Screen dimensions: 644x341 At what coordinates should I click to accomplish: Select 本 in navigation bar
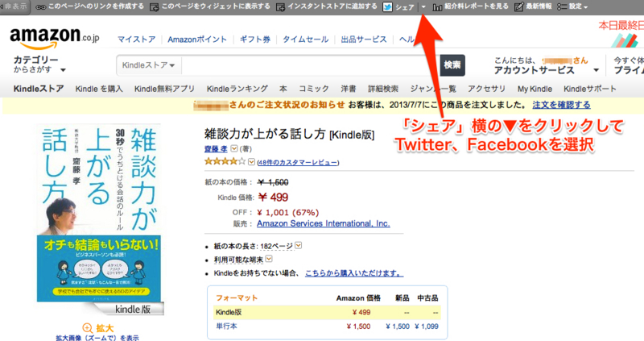click(x=283, y=89)
